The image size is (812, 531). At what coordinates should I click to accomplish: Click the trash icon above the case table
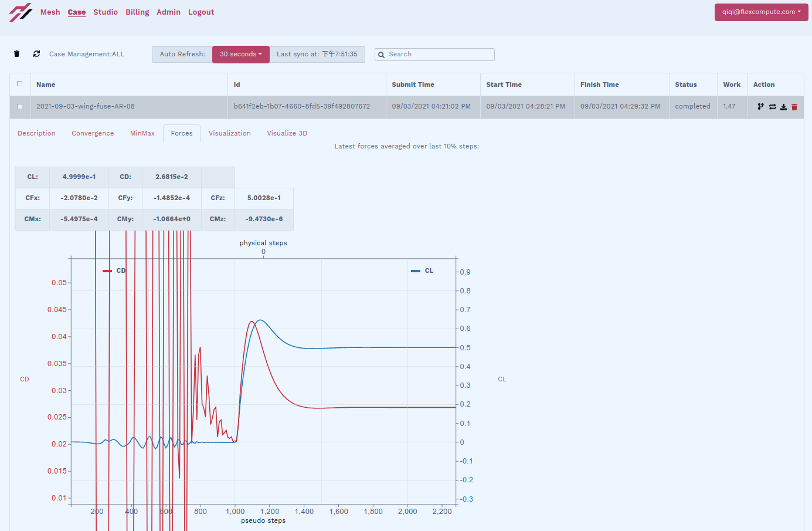coord(16,54)
